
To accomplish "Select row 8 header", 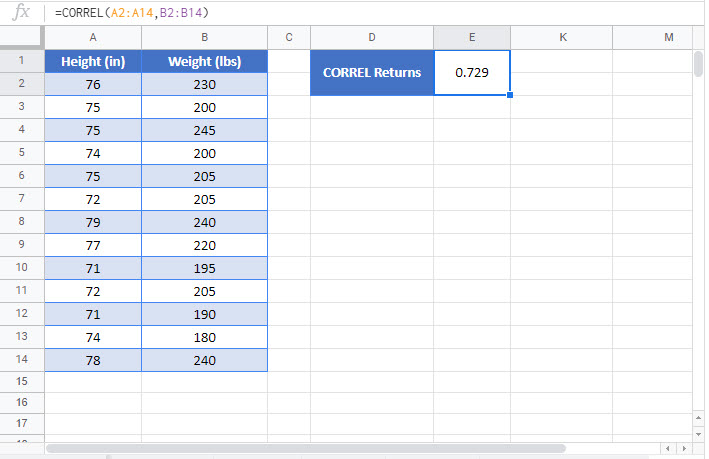I will [x=22, y=222].
